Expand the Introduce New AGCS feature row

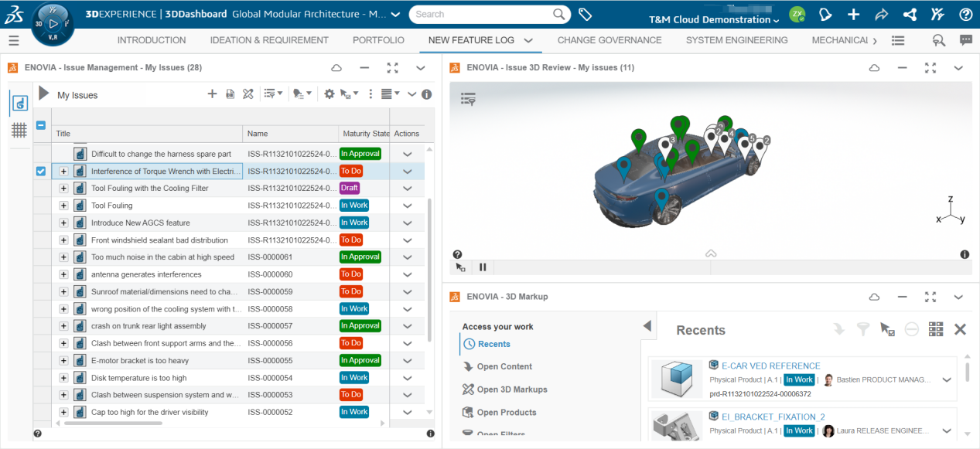[64, 223]
